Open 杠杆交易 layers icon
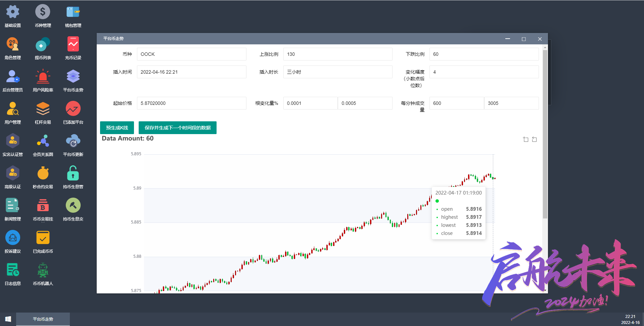This screenshot has width=644, height=326. point(43,109)
